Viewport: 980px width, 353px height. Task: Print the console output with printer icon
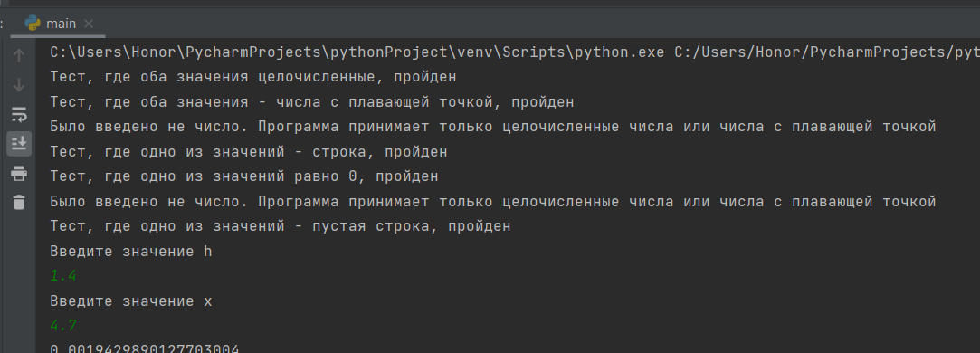pos(19,173)
